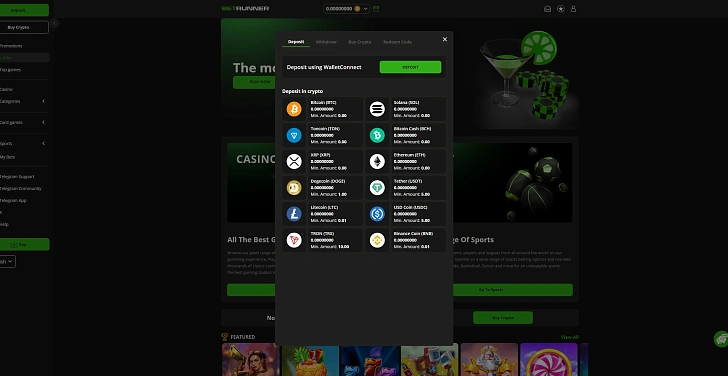
Task: Click the Play Now banner button
Action: 254,82
